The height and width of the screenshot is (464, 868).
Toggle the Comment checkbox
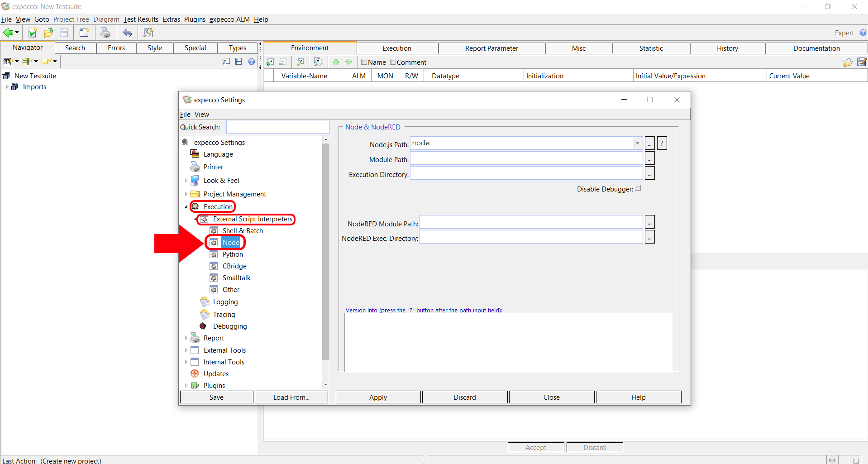click(x=393, y=62)
